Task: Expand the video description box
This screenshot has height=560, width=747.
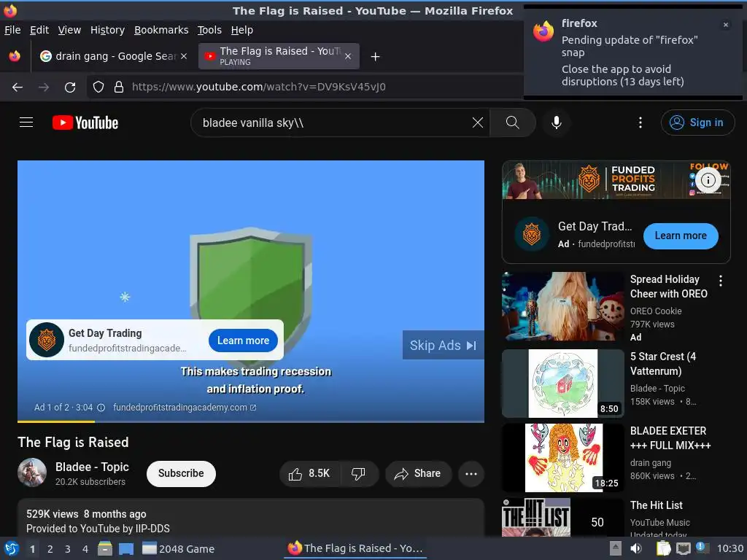Action: point(251,518)
